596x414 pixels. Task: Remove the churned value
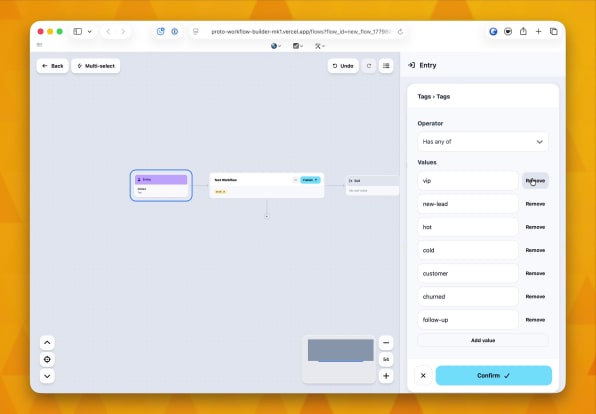[x=535, y=297]
